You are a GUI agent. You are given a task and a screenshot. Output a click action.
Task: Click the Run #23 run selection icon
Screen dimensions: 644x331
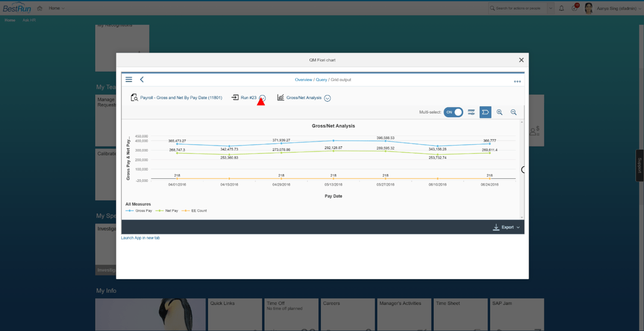point(235,97)
